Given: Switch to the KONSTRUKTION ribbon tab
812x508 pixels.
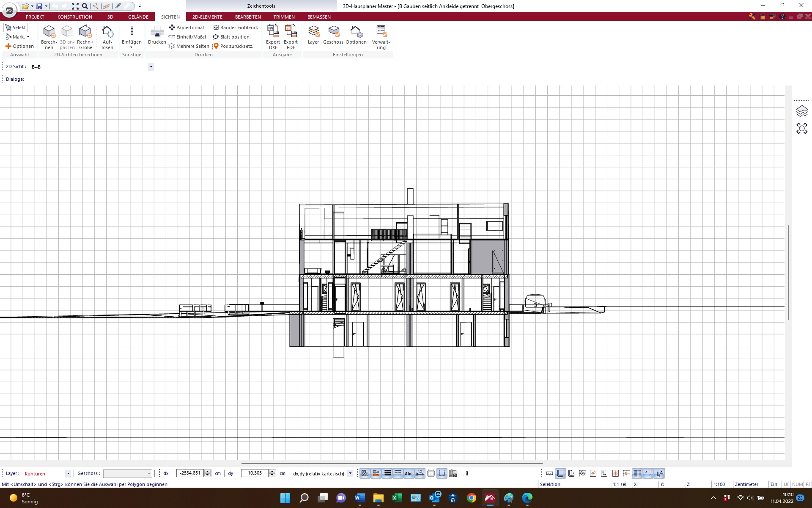Looking at the screenshot, I should 75,17.
